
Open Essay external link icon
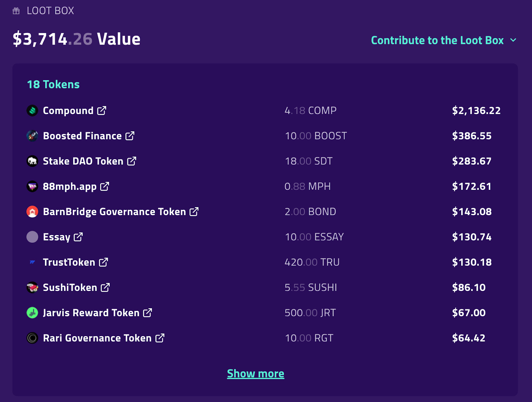click(x=78, y=237)
